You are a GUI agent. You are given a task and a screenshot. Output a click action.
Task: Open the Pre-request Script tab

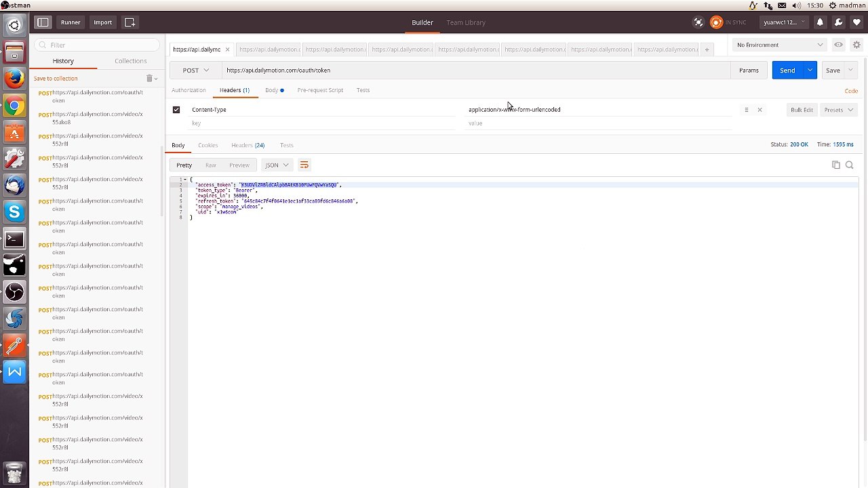click(320, 90)
